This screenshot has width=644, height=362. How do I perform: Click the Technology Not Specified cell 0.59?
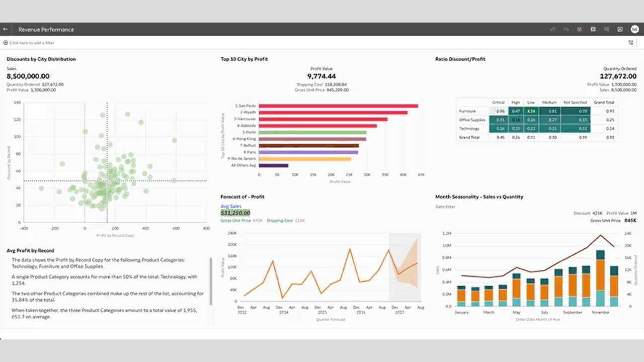point(575,128)
